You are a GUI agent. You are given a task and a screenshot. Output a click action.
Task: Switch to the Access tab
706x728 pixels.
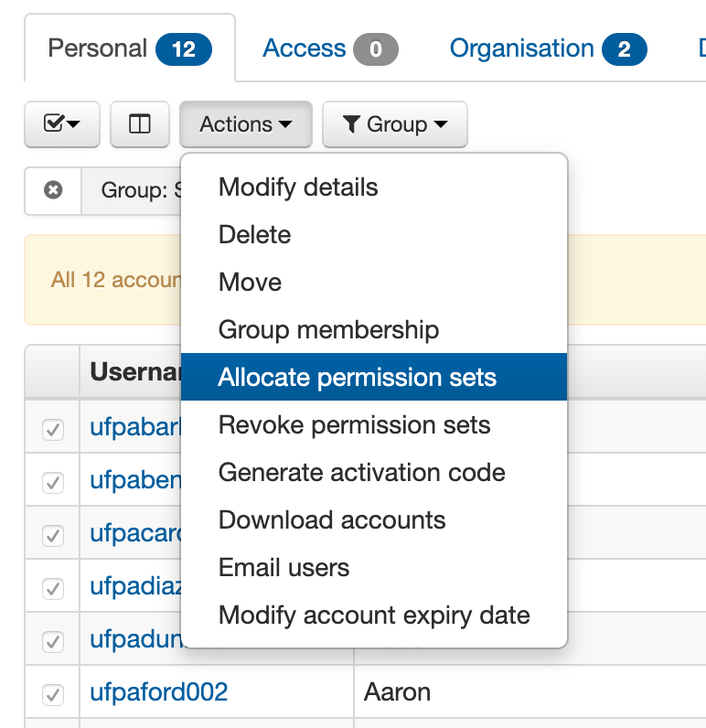pos(329,48)
